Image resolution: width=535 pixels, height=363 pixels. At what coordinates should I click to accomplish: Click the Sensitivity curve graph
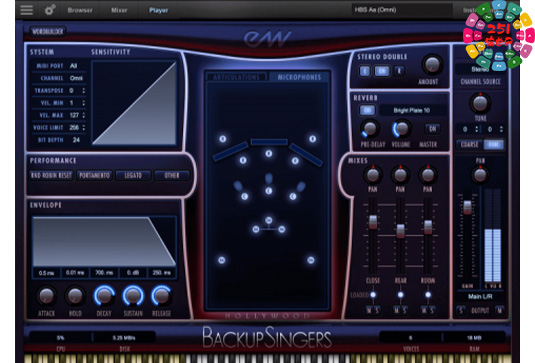(x=134, y=103)
